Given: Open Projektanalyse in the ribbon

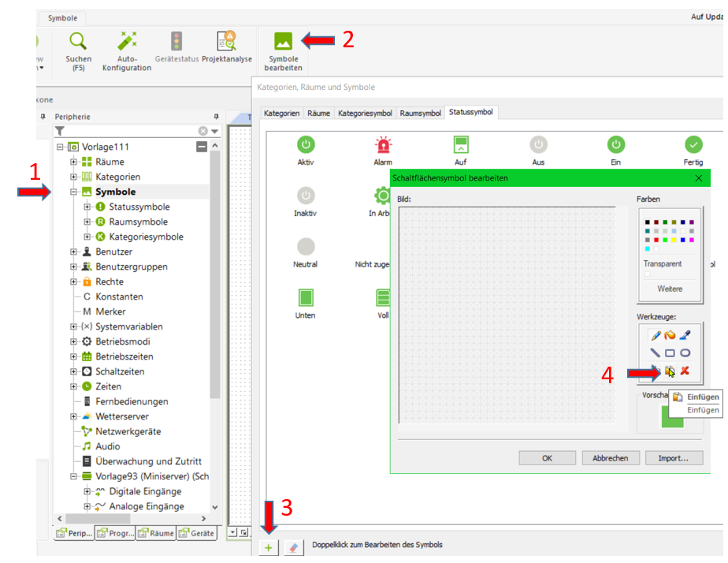Looking at the screenshot, I should (227, 47).
